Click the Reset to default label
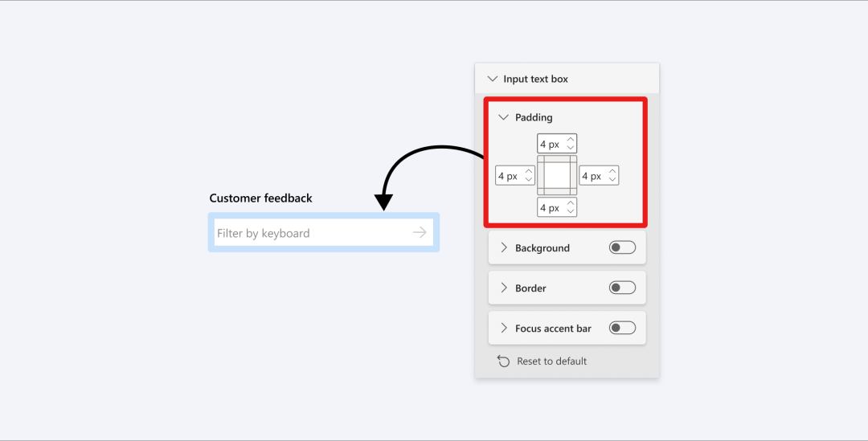The height and width of the screenshot is (441, 868). [551, 361]
